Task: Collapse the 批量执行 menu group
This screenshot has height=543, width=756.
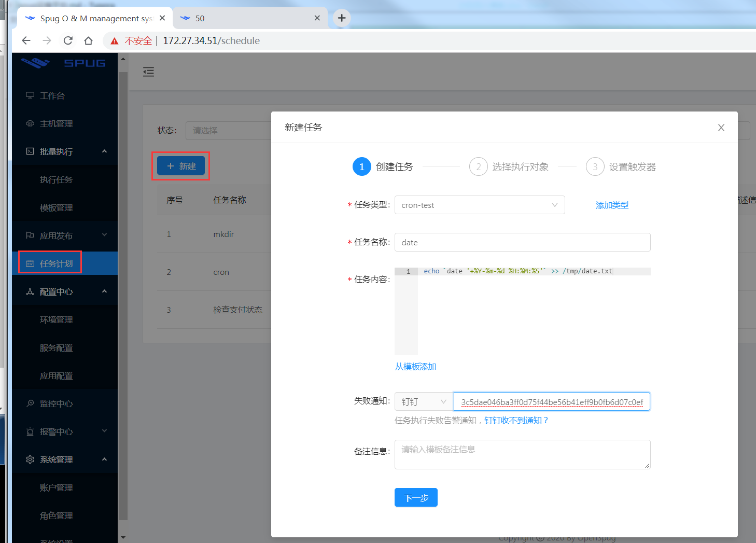Action: click(x=65, y=151)
